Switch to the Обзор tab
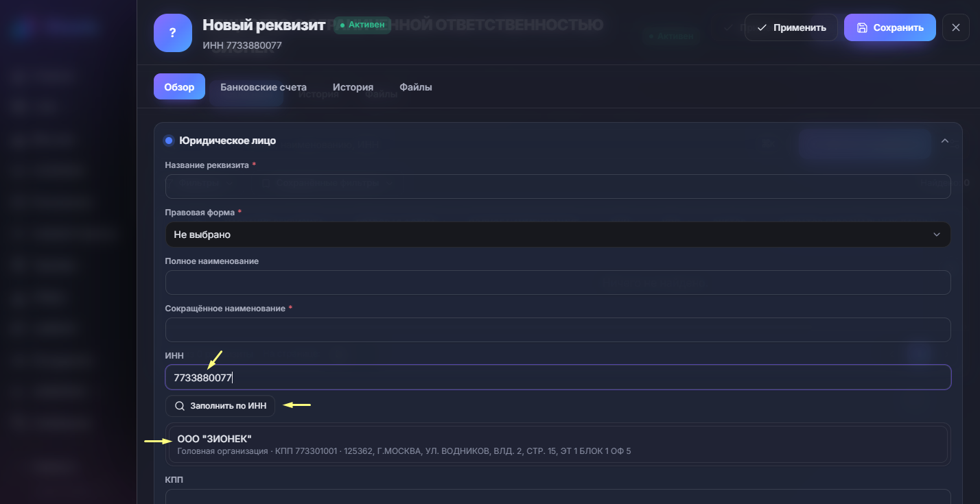Viewport: 980px width, 504px height. tap(179, 87)
